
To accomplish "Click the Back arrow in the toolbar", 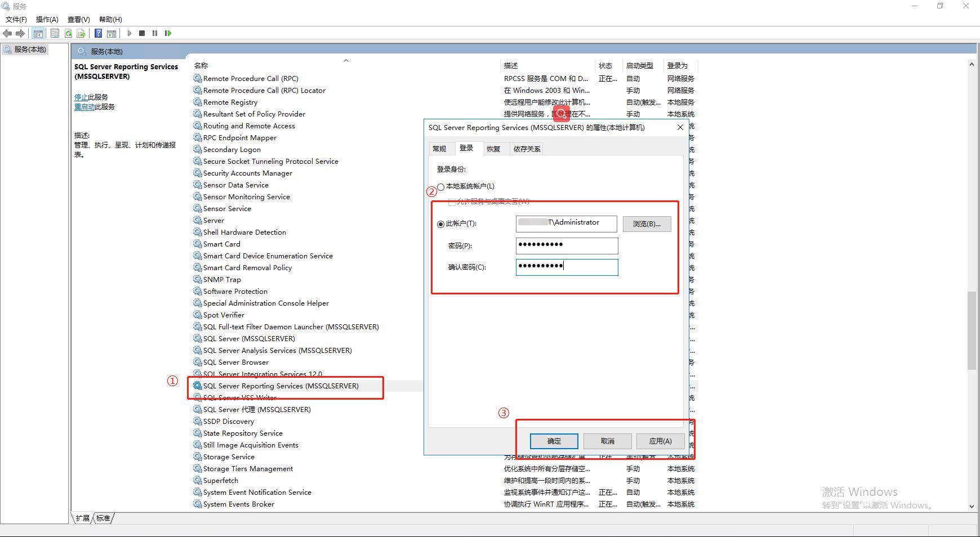I will coord(7,33).
